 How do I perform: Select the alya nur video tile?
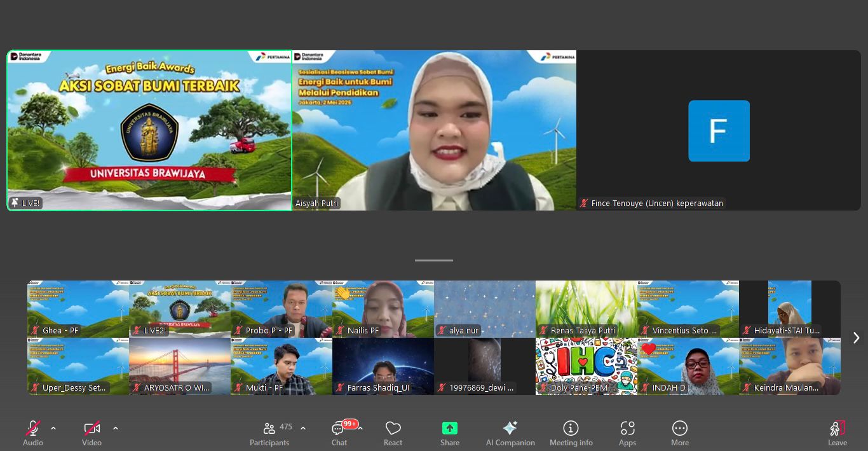485,309
